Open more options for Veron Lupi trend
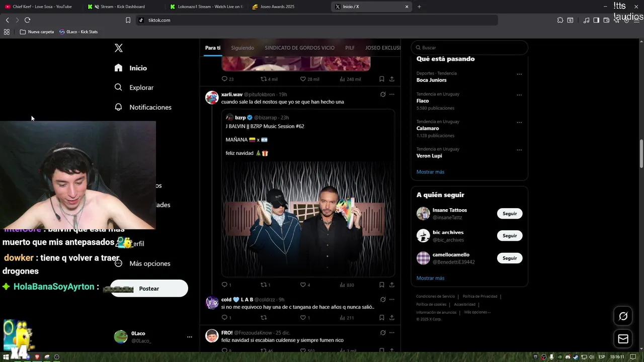This screenshot has height=362, width=644. pos(519,150)
